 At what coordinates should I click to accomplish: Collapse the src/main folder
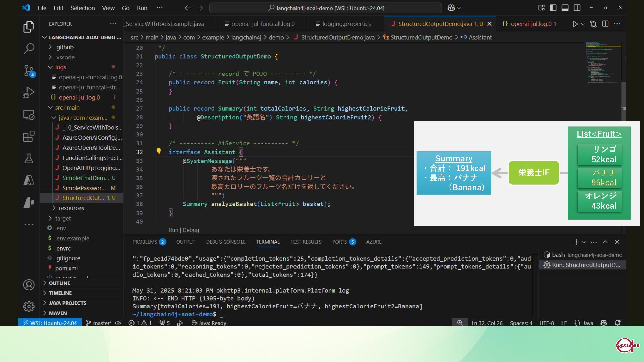coord(81,107)
